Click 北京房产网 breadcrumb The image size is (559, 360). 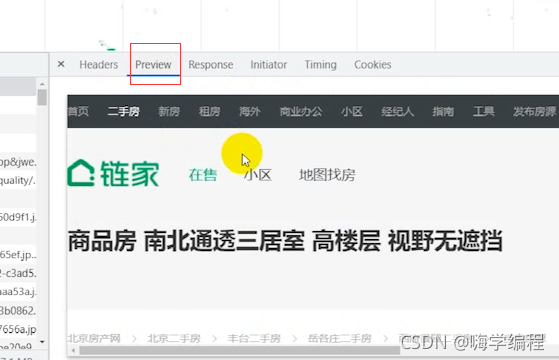coord(94,338)
